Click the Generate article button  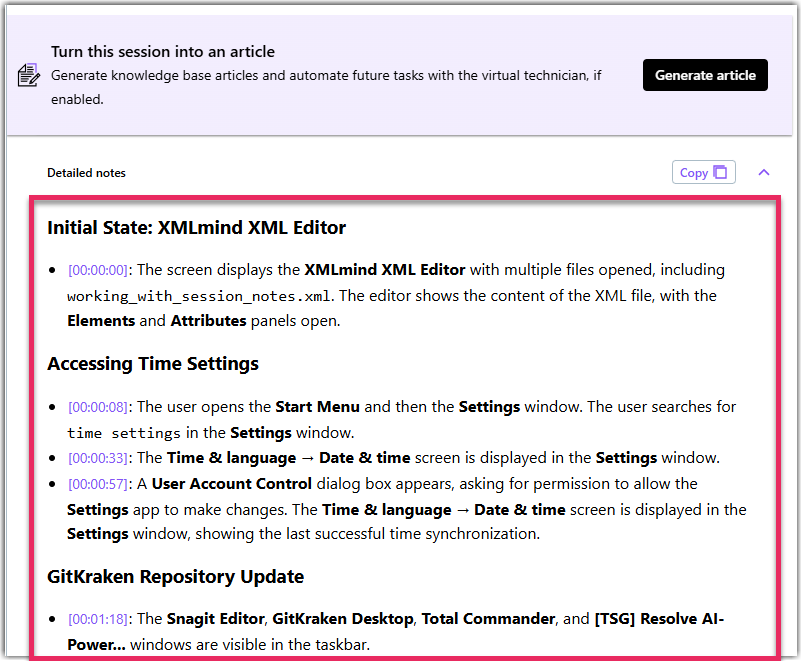705,75
